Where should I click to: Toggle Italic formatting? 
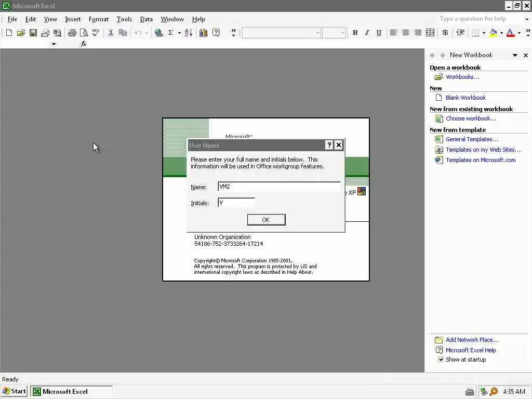click(x=367, y=33)
